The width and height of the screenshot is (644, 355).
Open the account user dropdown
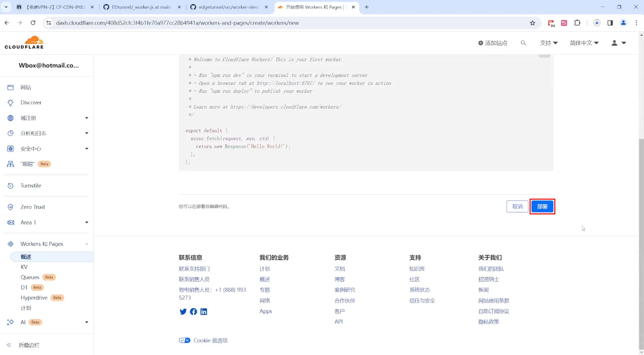click(x=619, y=43)
